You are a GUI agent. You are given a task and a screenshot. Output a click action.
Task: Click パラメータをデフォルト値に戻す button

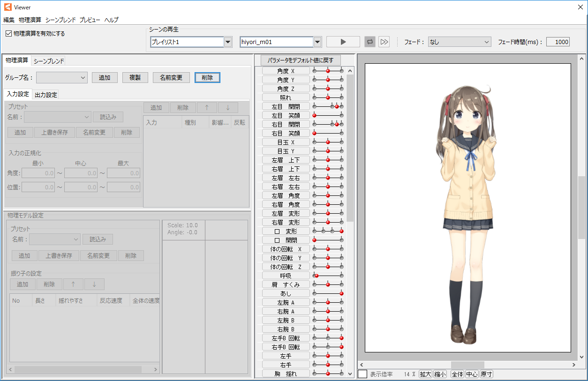tap(301, 60)
